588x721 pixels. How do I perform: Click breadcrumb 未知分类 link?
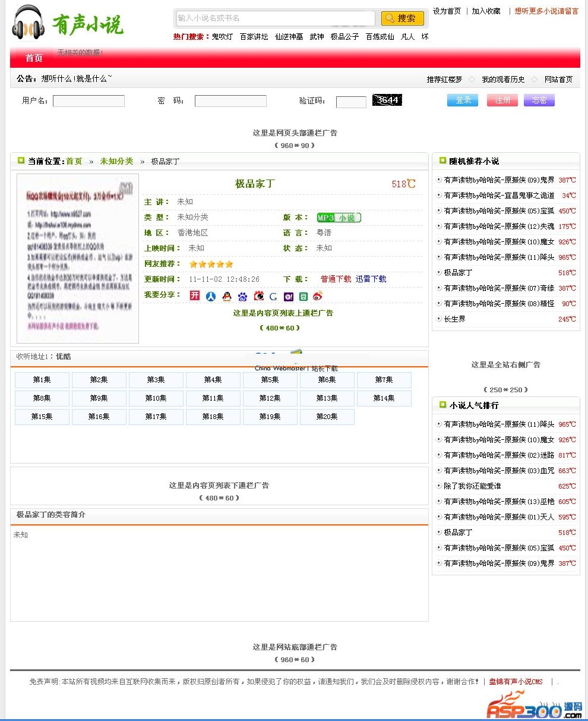116,161
